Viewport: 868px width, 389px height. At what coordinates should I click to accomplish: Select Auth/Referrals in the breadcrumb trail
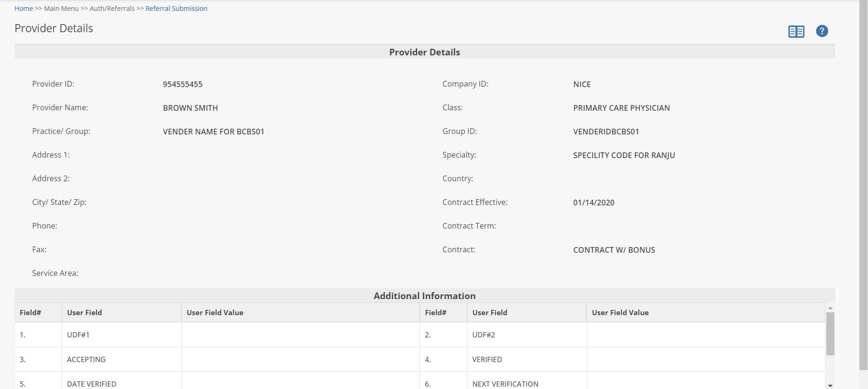pos(112,9)
